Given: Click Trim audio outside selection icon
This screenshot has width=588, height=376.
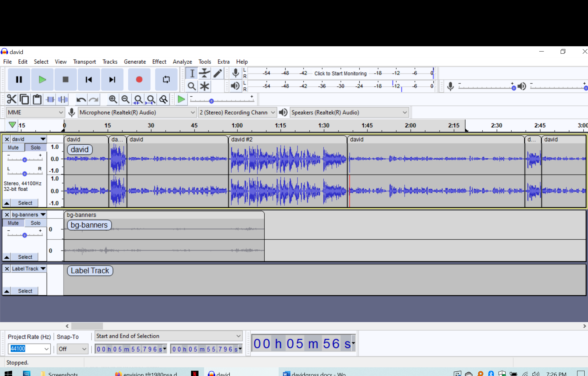Looking at the screenshot, I should click(x=50, y=99).
